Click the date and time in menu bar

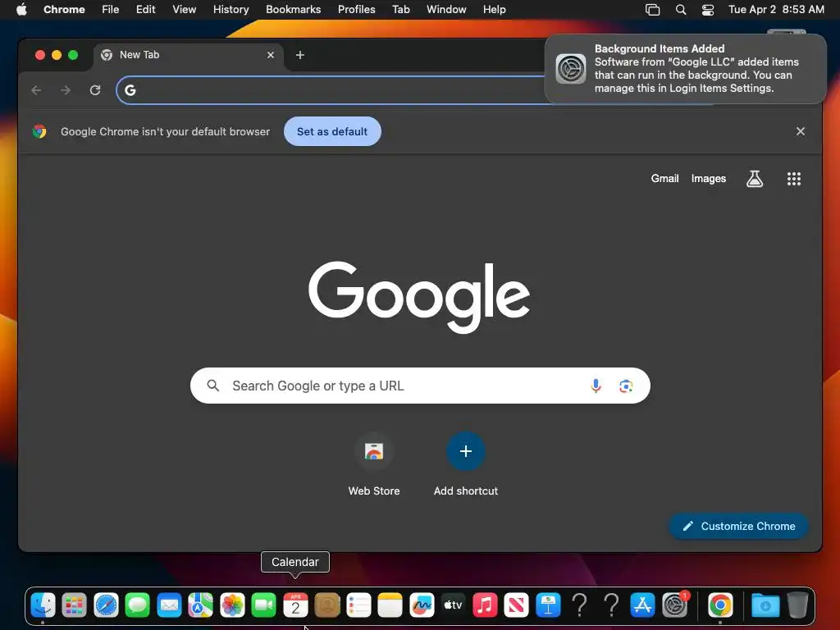tap(776, 10)
